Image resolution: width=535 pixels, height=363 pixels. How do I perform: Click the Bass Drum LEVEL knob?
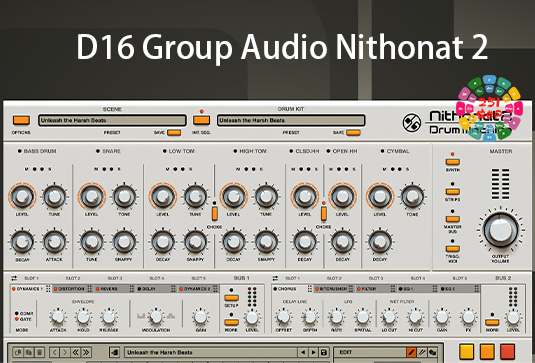tap(22, 196)
